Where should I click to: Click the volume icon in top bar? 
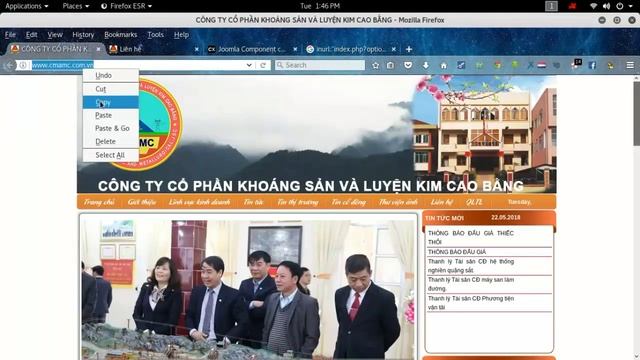tap(607, 6)
